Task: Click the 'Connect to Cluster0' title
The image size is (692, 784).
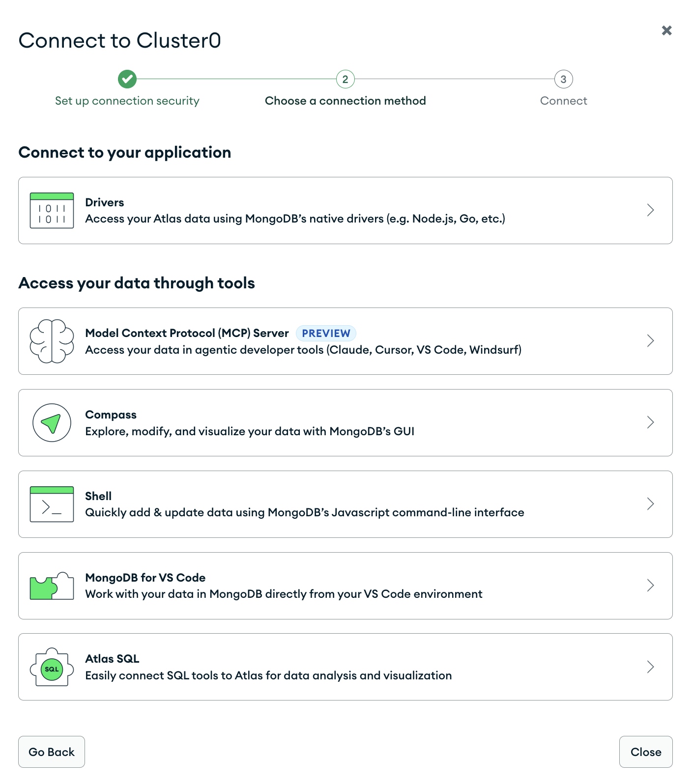Action: [x=120, y=40]
